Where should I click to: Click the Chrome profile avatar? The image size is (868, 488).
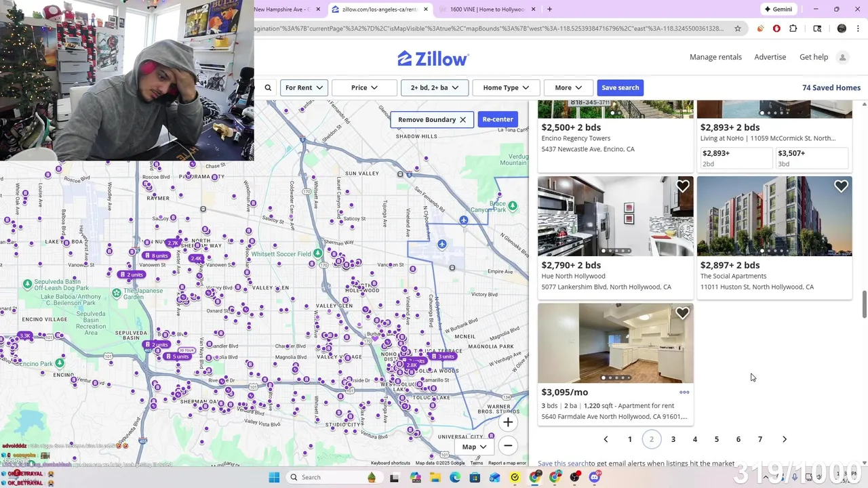pos(842,28)
